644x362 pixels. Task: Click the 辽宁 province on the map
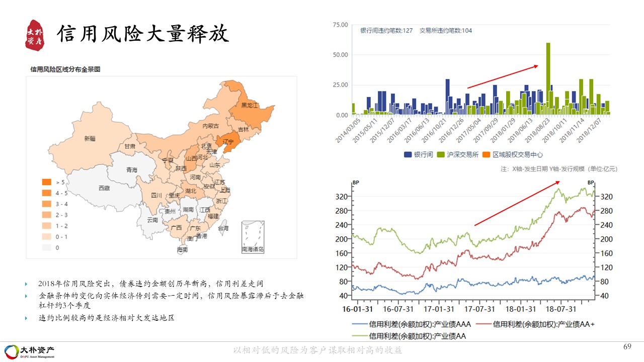coord(228,142)
